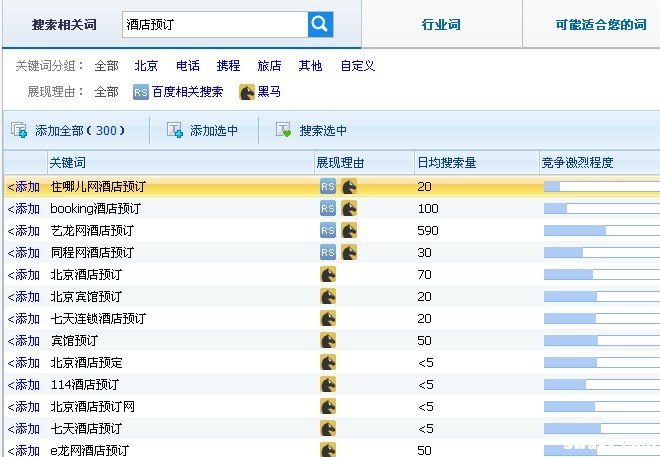
Task: Add keyword booking酒店预订
Action: pos(24,208)
